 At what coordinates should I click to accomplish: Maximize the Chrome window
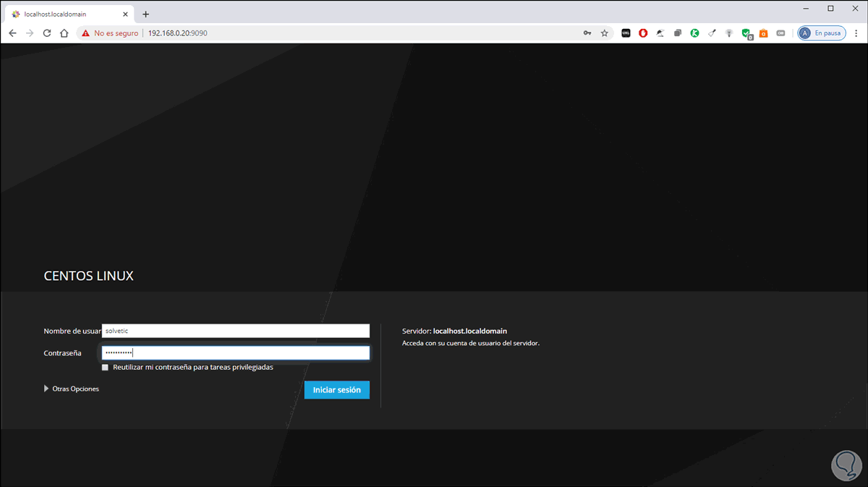click(830, 8)
